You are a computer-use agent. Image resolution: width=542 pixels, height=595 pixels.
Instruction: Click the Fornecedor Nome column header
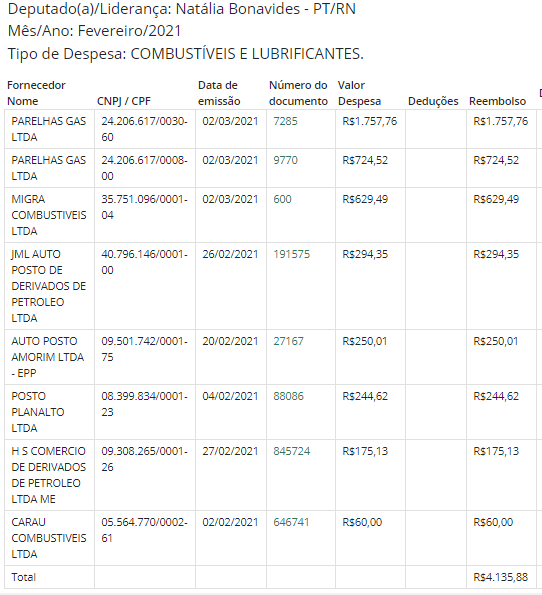pos(36,93)
